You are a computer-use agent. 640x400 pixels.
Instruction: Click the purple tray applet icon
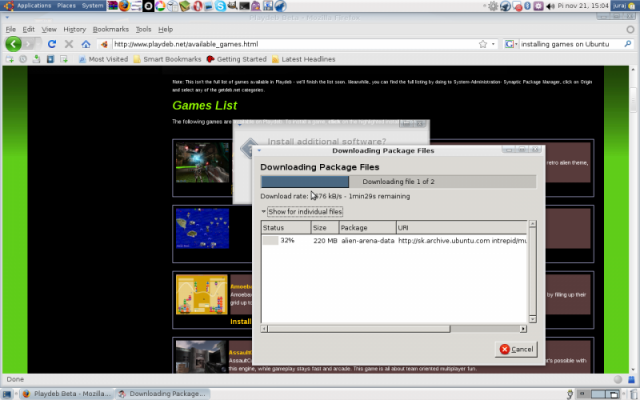click(538, 6)
